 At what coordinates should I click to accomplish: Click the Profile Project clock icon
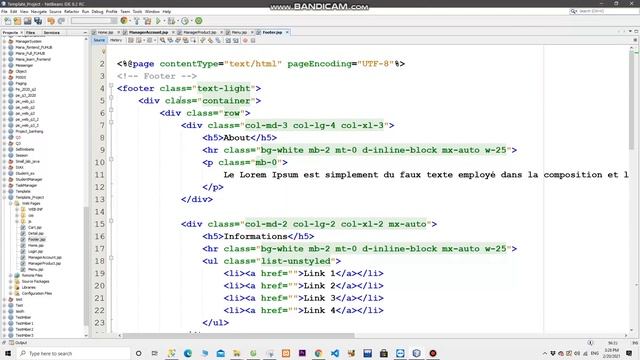click(185, 21)
